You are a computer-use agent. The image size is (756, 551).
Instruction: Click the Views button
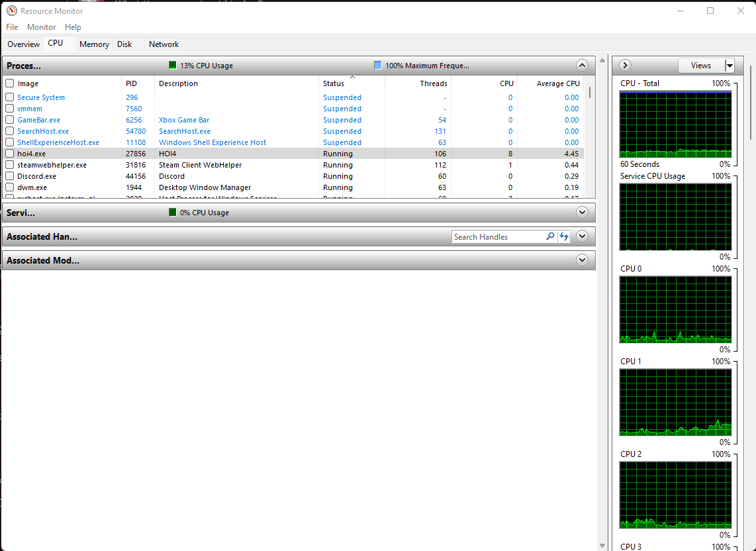700,66
